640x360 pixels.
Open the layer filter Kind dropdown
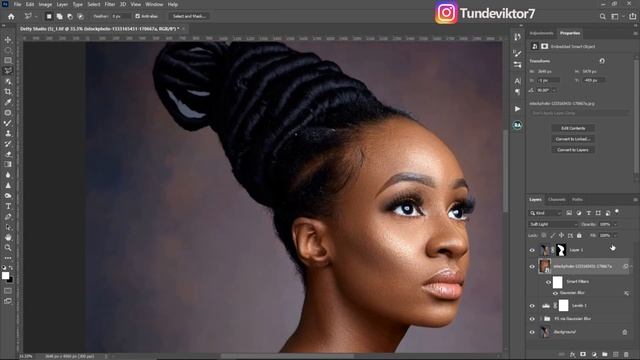pos(545,213)
